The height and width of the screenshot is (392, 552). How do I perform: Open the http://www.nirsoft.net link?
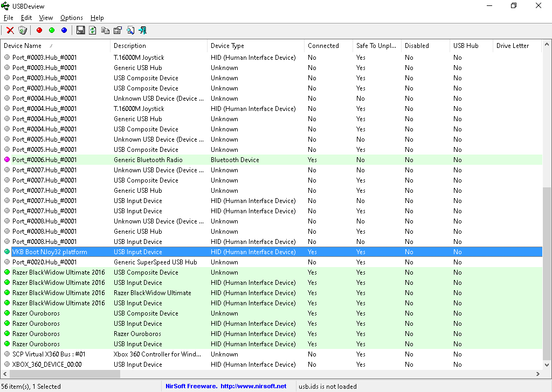(253, 386)
